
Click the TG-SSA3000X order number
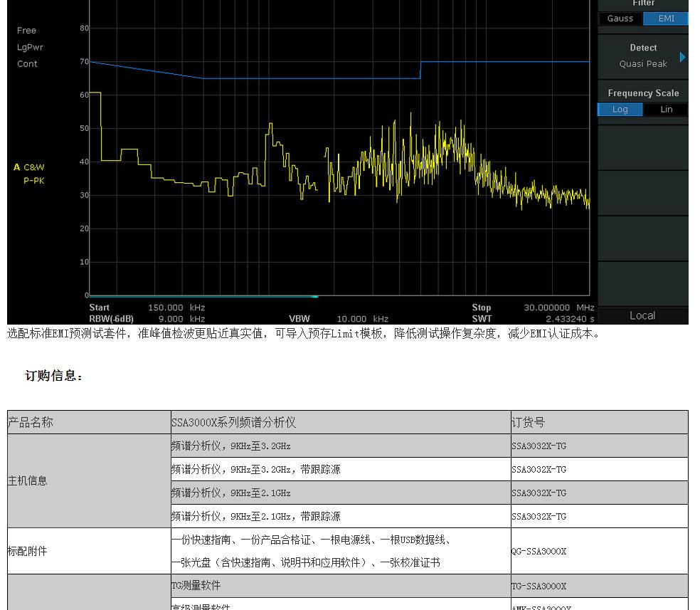coord(539,587)
